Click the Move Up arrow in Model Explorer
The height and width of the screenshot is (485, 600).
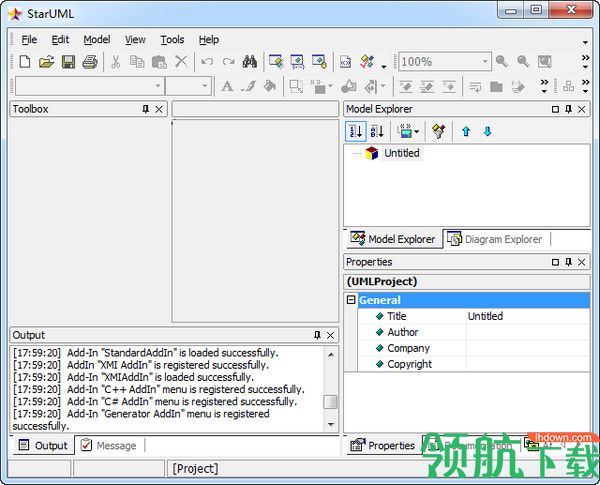(x=466, y=131)
